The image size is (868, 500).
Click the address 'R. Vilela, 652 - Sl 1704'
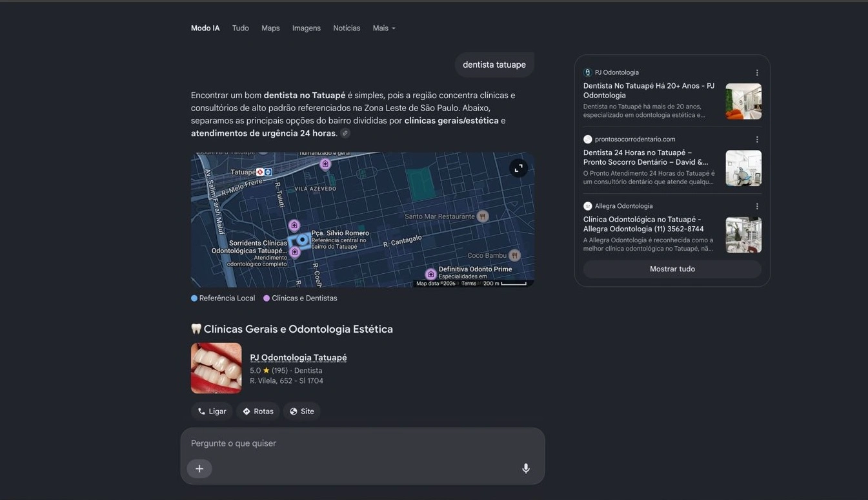pos(287,381)
